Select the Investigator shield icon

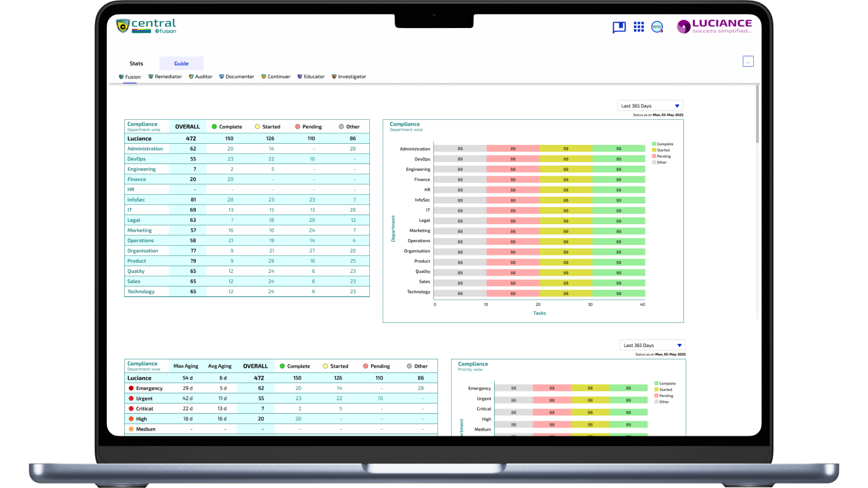pos(334,77)
